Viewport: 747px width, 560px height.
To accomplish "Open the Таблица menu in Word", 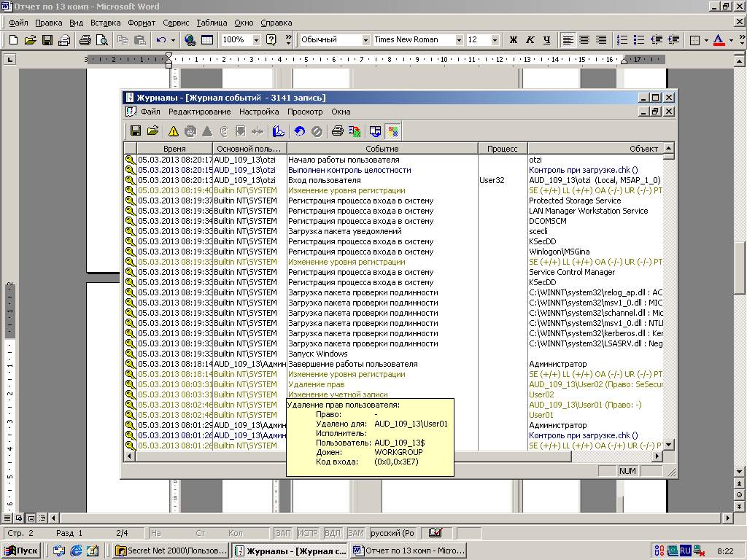I will (212, 23).
